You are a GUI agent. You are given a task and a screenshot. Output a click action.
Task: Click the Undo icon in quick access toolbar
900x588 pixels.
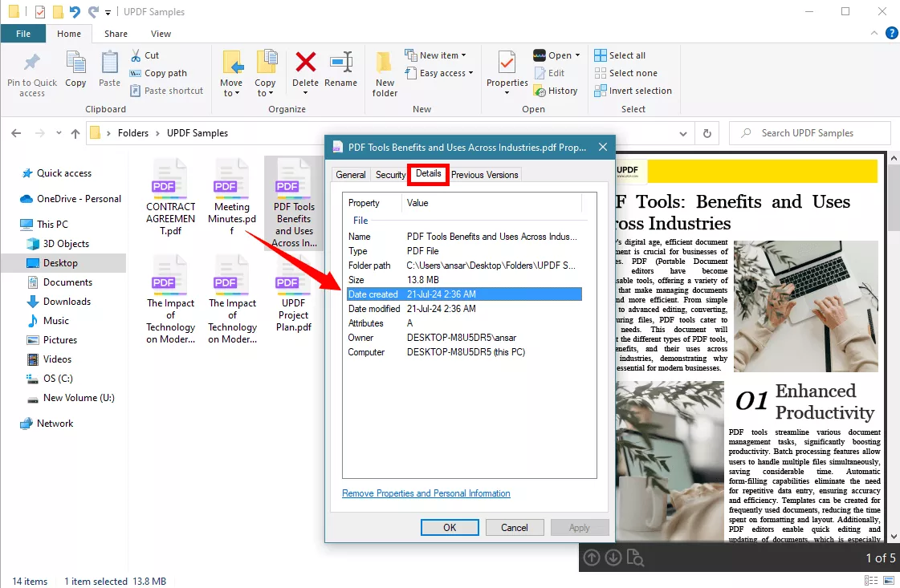[x=75, y=11]
